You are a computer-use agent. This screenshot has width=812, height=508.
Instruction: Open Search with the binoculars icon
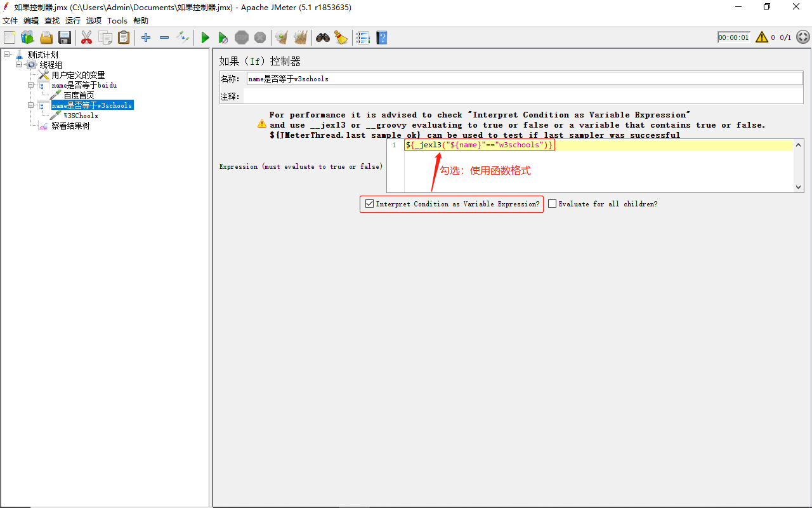coord(323,37)
